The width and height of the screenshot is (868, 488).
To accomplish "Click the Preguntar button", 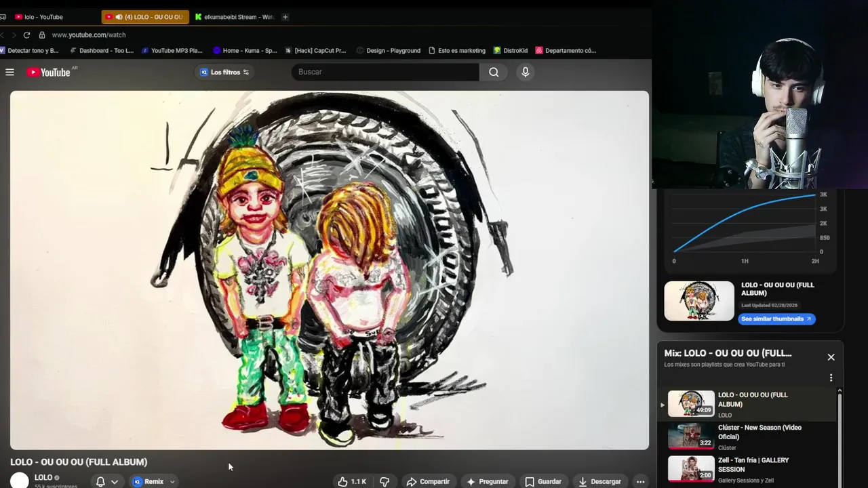I will 487,481.
